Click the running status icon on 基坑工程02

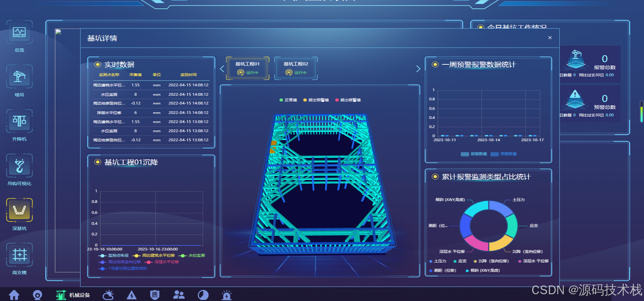pos(289,72)
